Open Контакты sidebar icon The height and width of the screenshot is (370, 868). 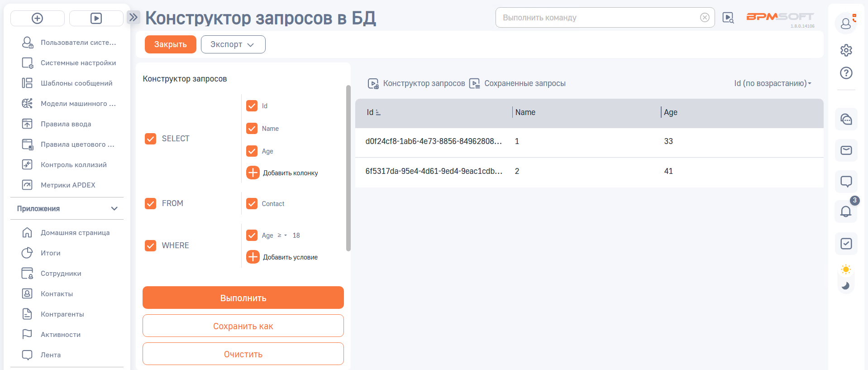28,294
